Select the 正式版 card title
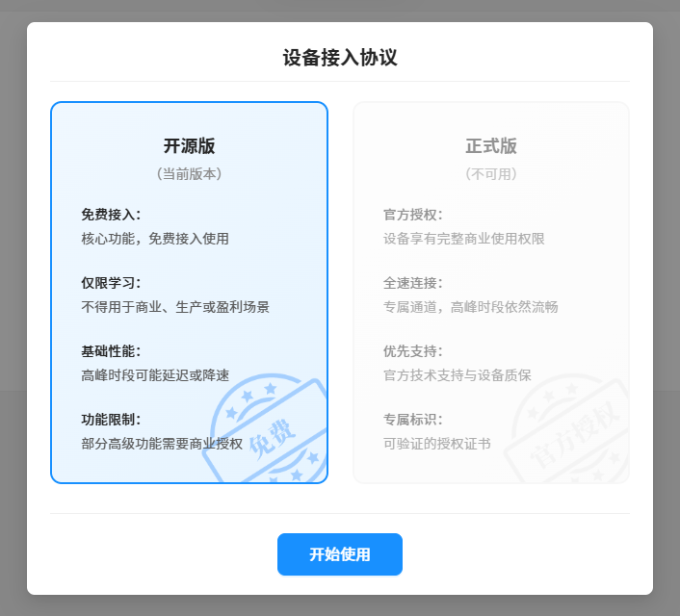The width and height of the screenshot is (680, 616). point(491,146)
